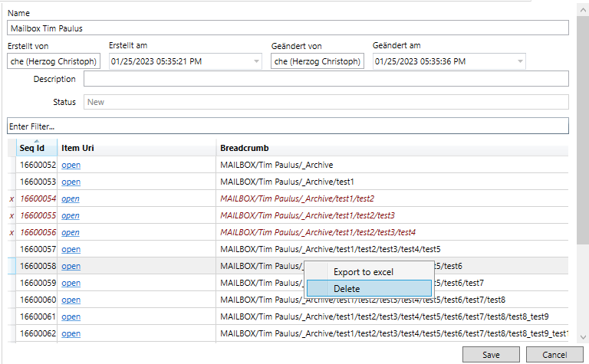This screenshot has width=589, height=364.
Task: Open link in row 16600056
Action: (x=71, y=232)
